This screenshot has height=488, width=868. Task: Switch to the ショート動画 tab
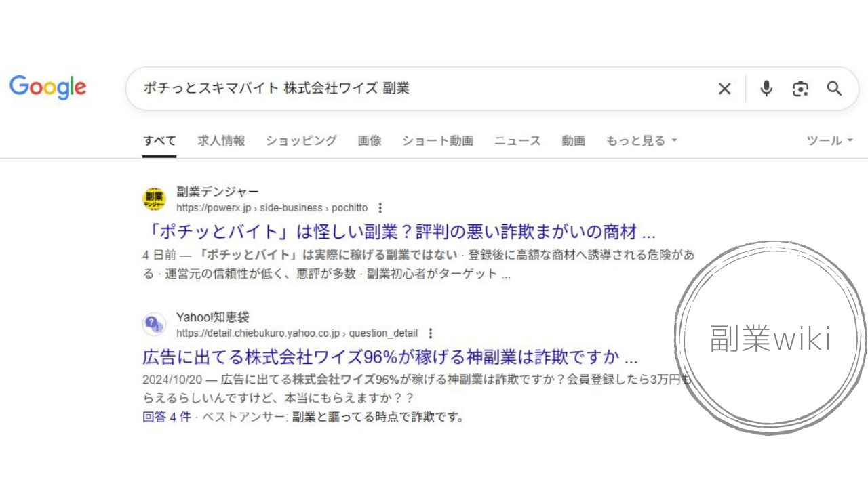pos(437,141)
